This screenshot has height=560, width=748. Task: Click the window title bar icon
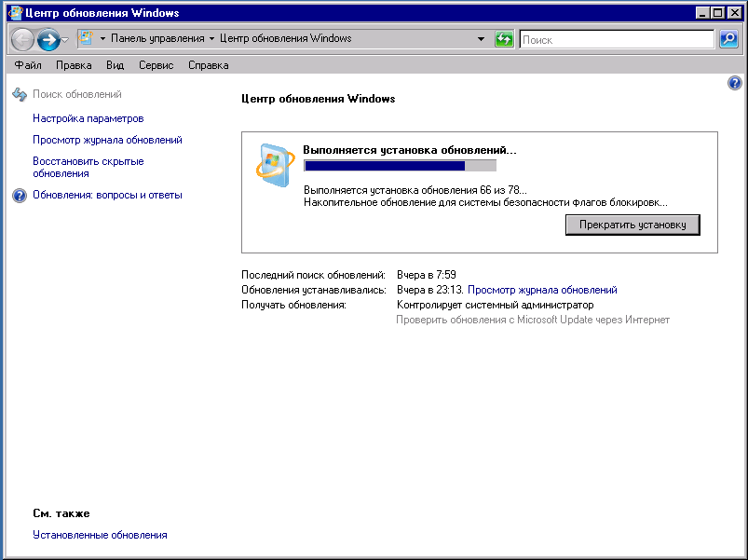[16, 12]
